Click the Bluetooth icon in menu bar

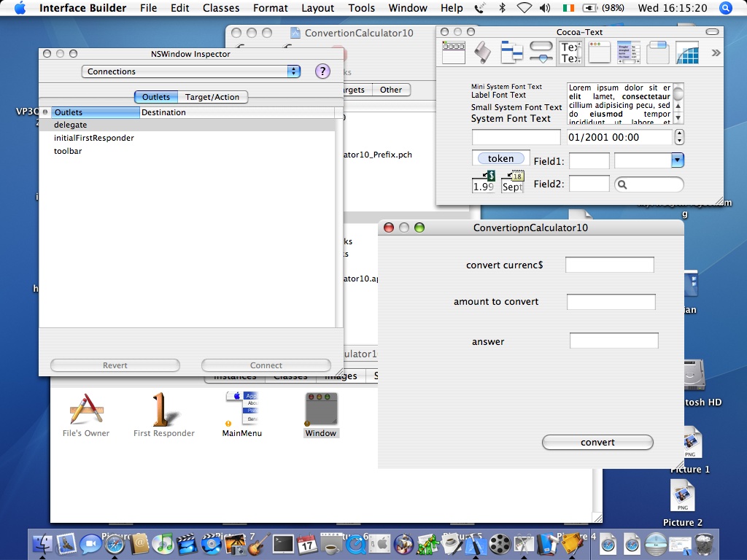[502, 8]
